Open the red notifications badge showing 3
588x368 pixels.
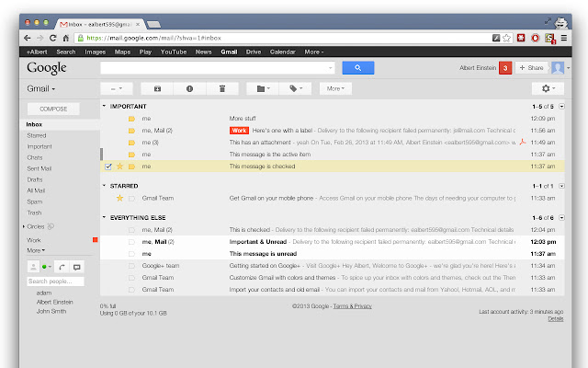click(505, 68)
